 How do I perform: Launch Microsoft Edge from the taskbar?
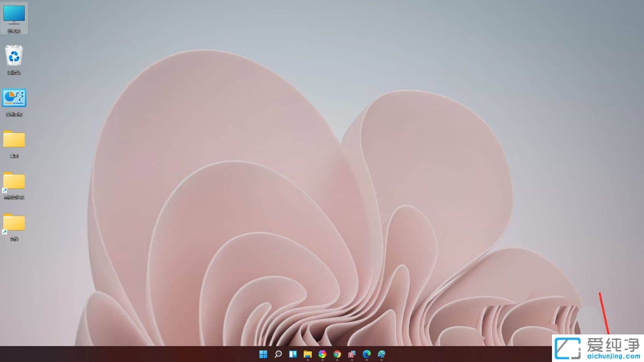click(x=366, y=354)
